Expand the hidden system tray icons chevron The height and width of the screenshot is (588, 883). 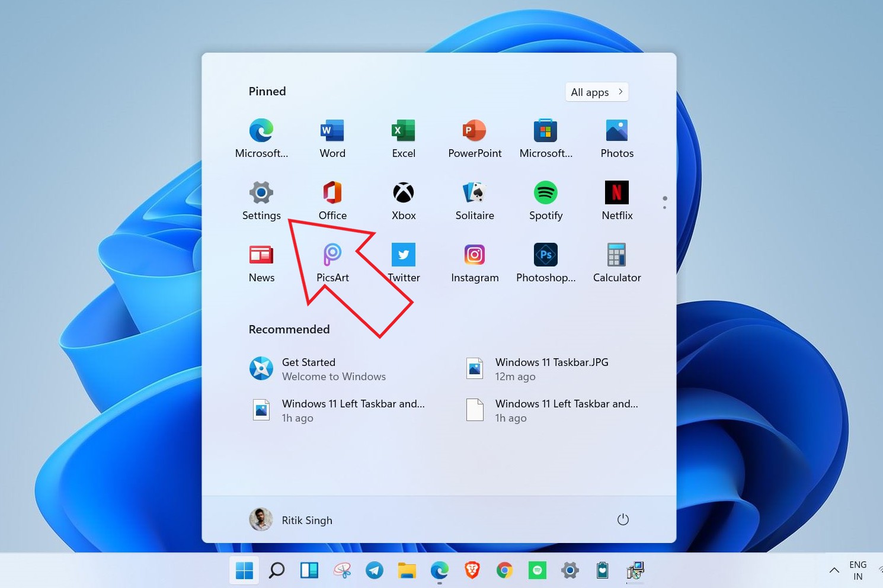click(x=834, y=571)
